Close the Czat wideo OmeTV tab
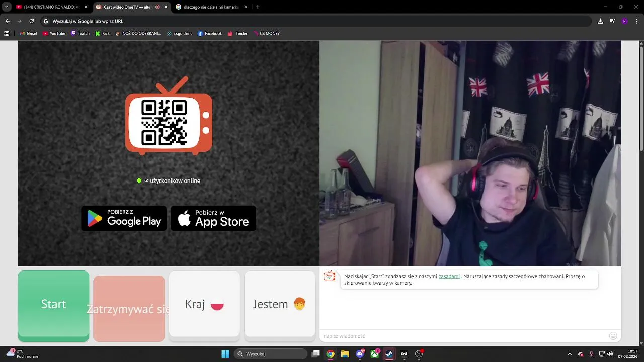This screenshot has height=362, width=644. coord(166,7)
